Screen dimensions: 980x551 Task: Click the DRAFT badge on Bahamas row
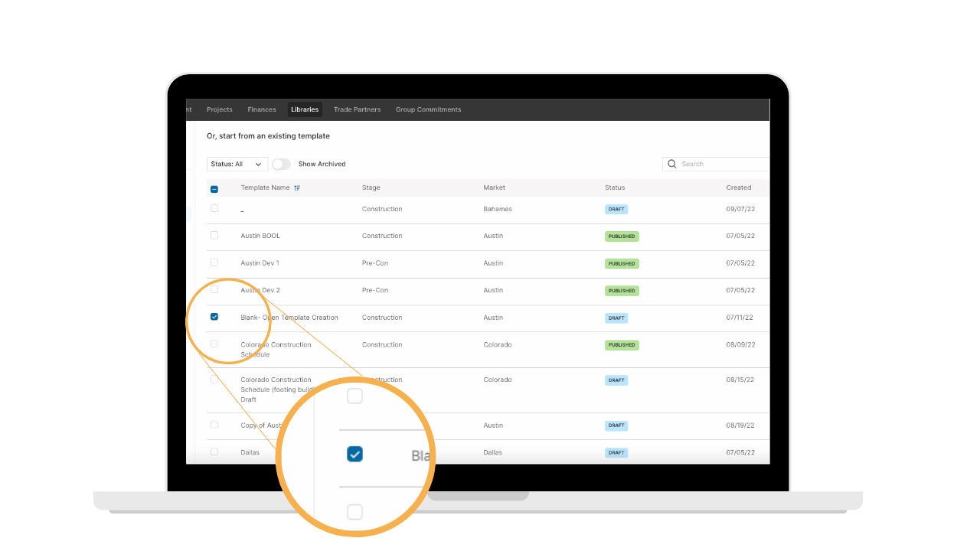coord(616,209)
